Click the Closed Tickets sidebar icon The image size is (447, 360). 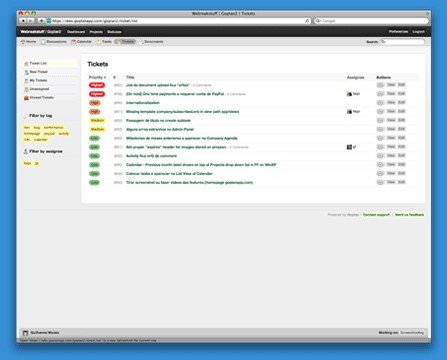click(26, 98)
